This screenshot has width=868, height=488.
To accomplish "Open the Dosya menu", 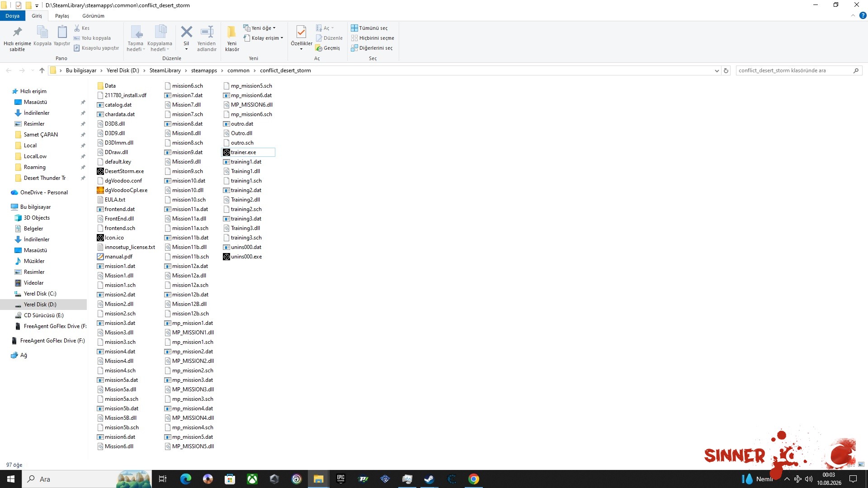I will pyautogui.click(x=13, y=16).
